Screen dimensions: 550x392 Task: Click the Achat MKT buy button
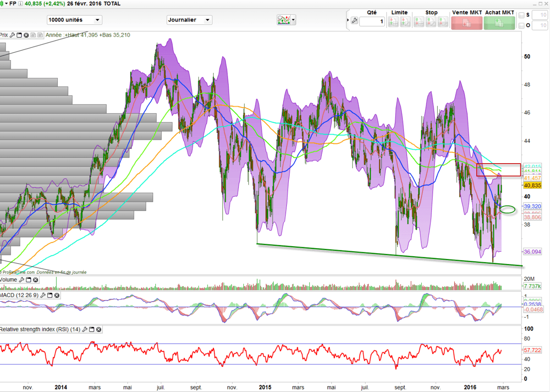tap(499, 23)
